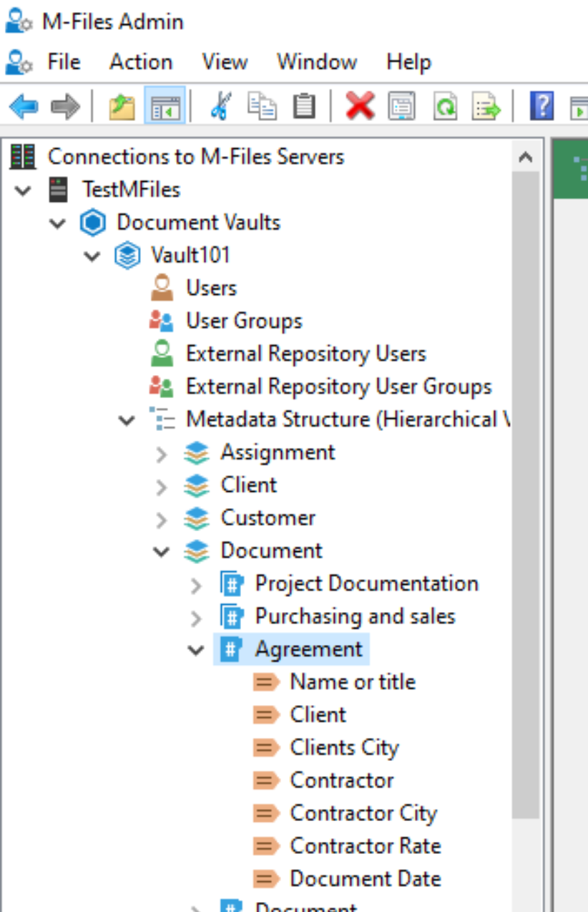
Task: Open the File menu
Action: 64,62
